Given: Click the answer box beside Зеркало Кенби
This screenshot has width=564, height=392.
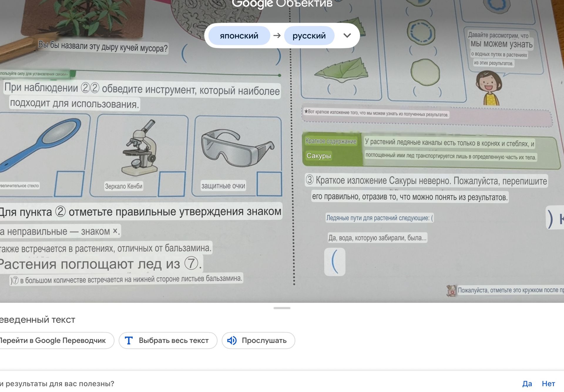Looking at the screenshot, I should (172, 184).
